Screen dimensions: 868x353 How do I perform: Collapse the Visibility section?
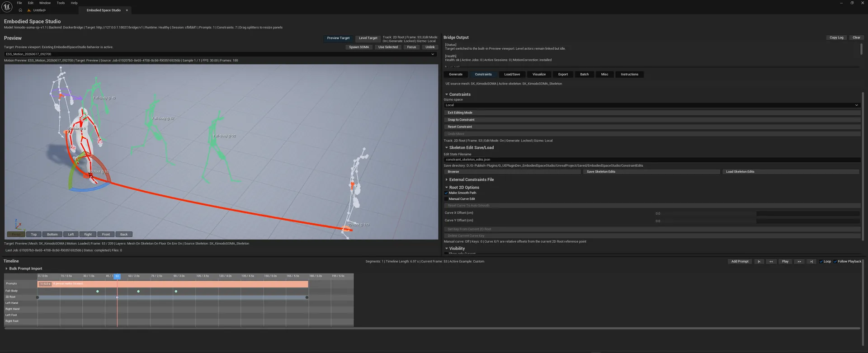tap(447, 249)
